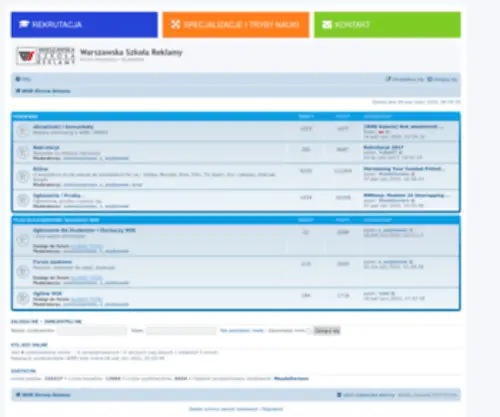Open ZAREJESTRUJ SIĘ heading link
The width and height of the screenshot is (500, 417).
[x=63, y=322]
